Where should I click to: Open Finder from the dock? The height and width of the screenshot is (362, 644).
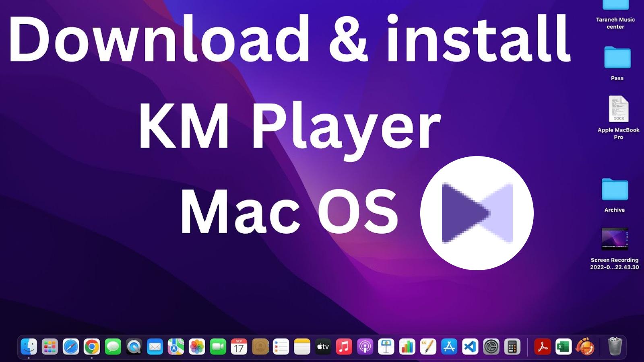coord(29,347)
